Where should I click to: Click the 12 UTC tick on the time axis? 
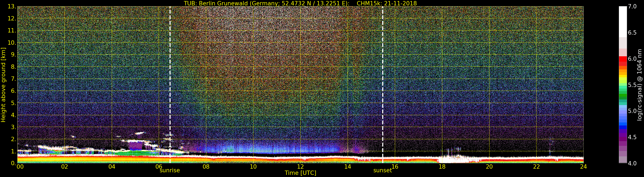coord(300,166)
